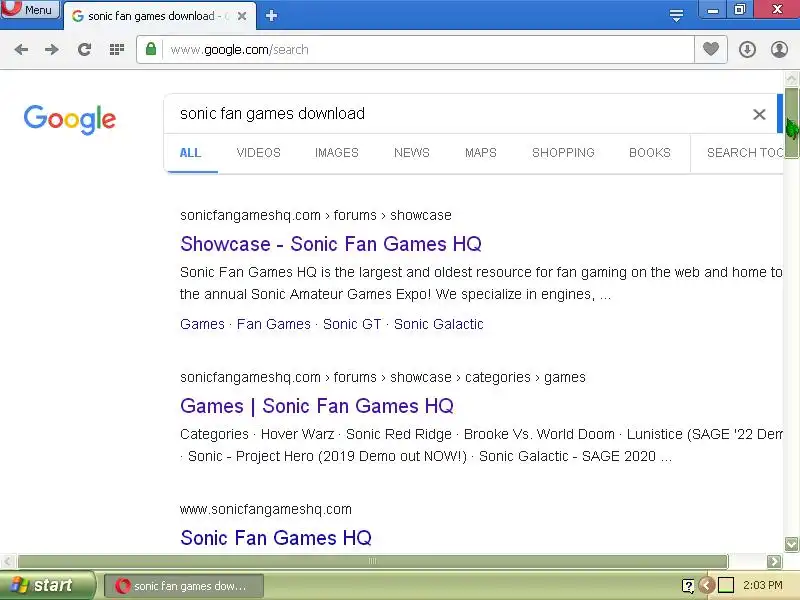Open the Games sitelink
This screenshot has height=600, width=800.
(x=202, y=324)
